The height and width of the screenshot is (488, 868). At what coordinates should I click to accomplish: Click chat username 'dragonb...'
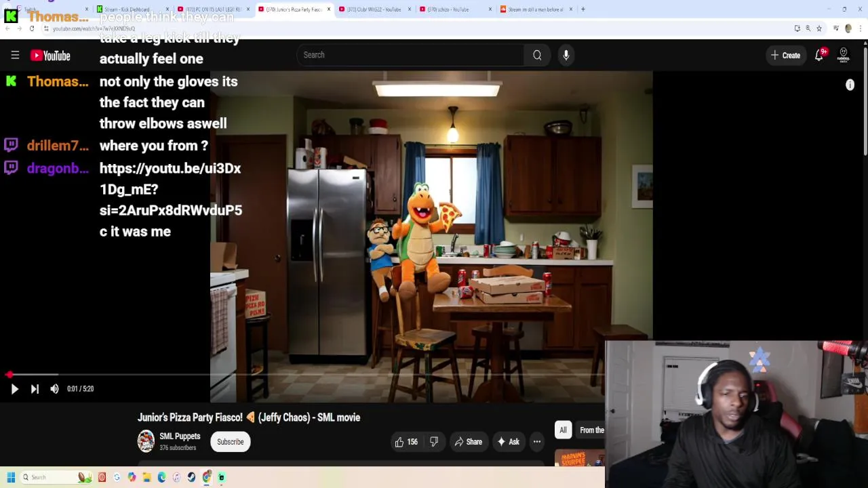58,169
